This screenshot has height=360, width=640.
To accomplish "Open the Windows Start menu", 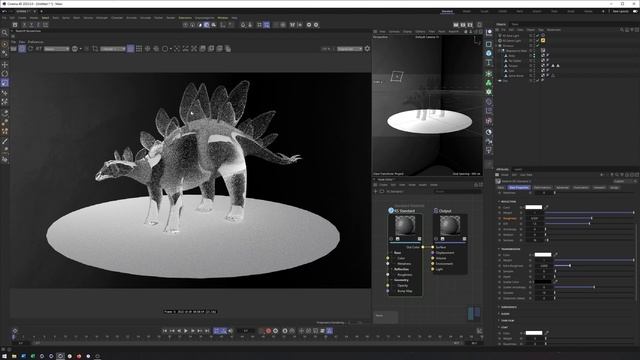I will (x=4, y=356).
